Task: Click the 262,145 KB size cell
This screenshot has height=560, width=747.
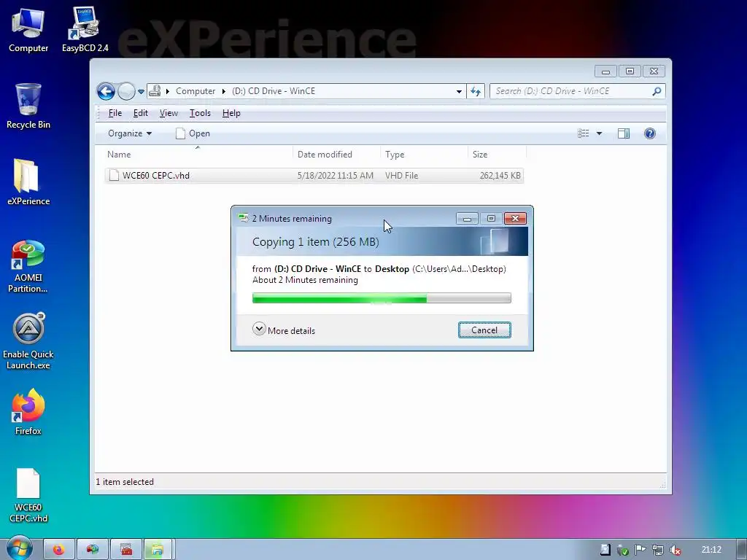Action: 500,175
